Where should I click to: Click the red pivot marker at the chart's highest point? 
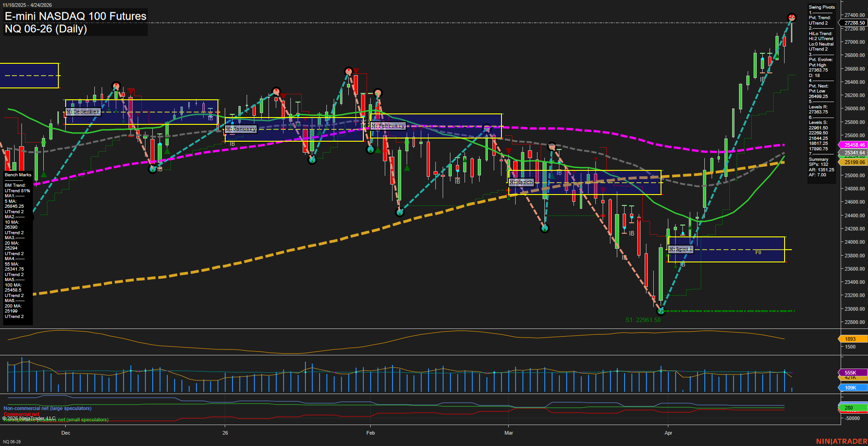792,18
